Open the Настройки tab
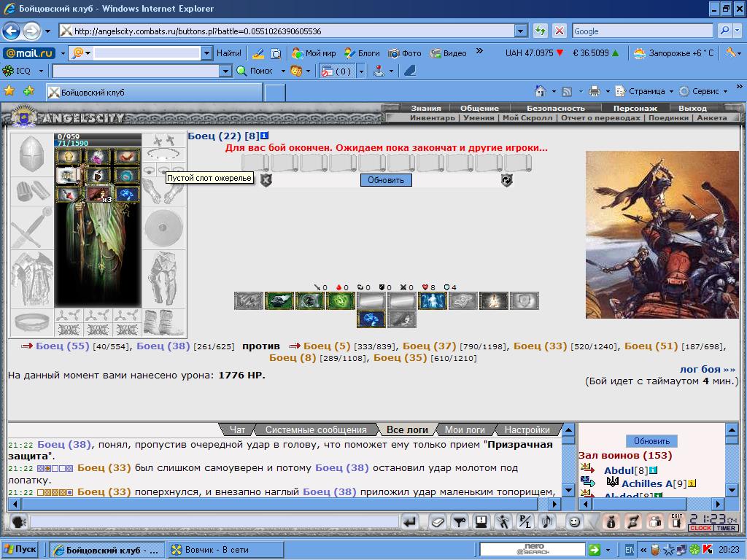Viewport: 747px width, 560px height. (527, 429)
